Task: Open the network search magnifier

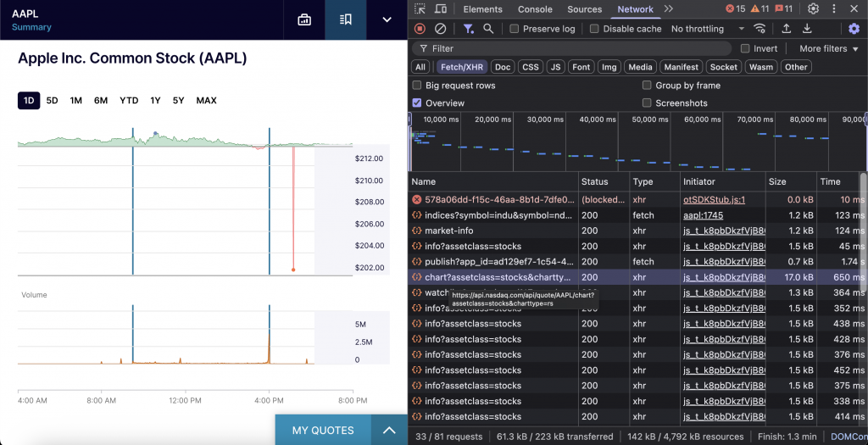Action: point(488,29)
